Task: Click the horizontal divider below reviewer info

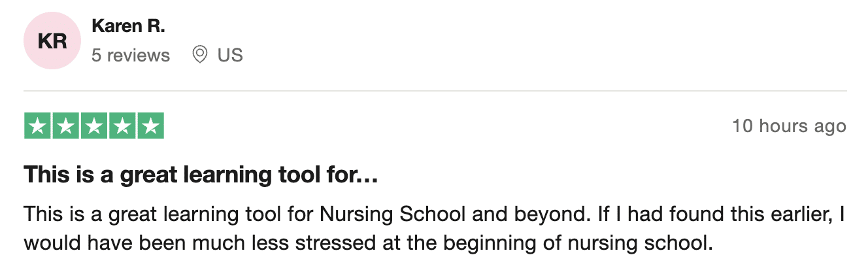Action: [434, 90]
